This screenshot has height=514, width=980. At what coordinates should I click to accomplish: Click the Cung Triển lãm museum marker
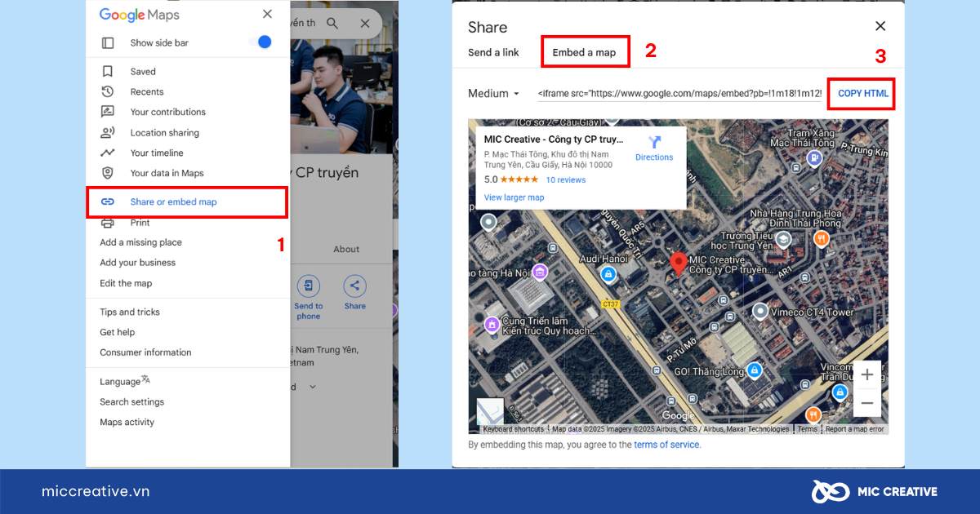pyautogui.click(x=491, y=326)
